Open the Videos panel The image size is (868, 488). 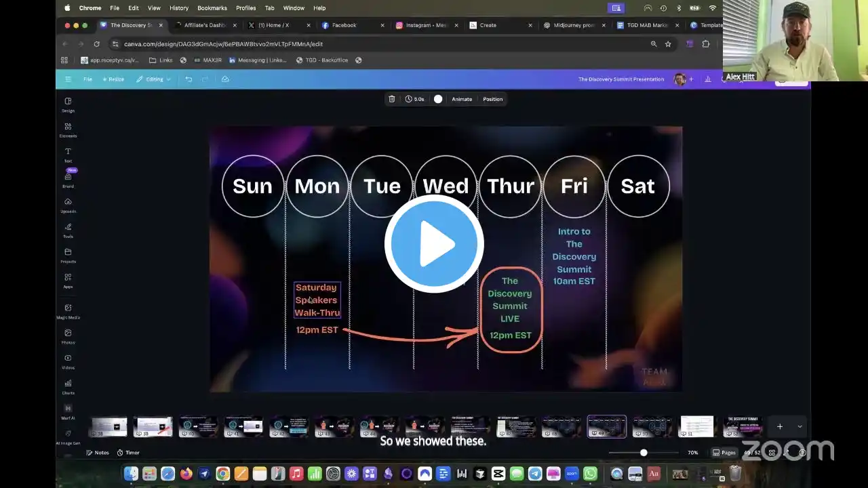[x=68, y=361]
